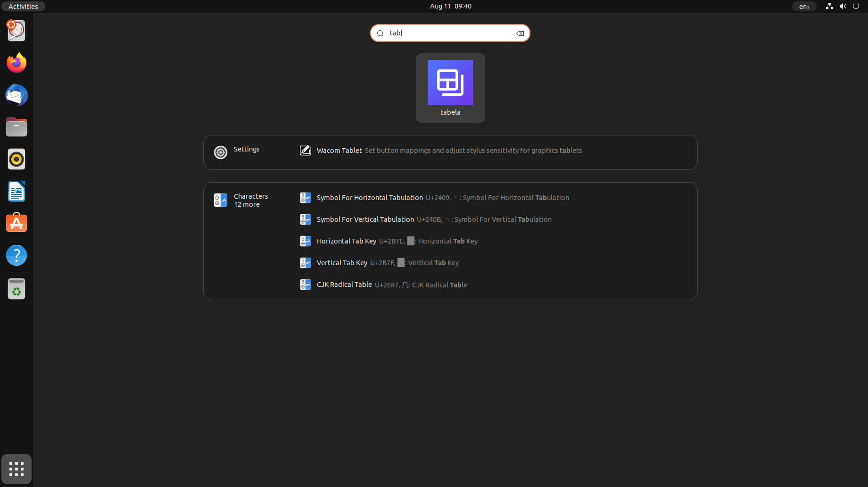The width and height of the screenshot is (868, 487).
Task: Open the system status menu via power icon
Action: point(856,6)
